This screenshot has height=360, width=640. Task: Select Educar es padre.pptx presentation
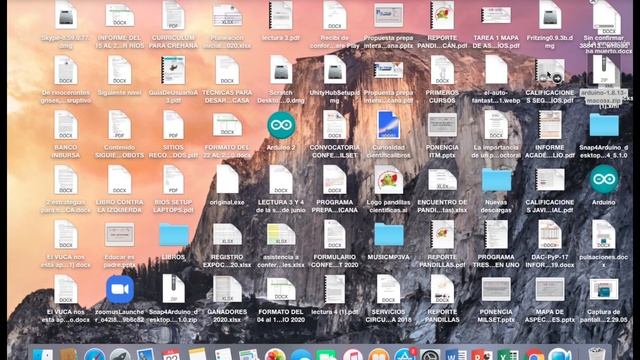tap(119, 235)
